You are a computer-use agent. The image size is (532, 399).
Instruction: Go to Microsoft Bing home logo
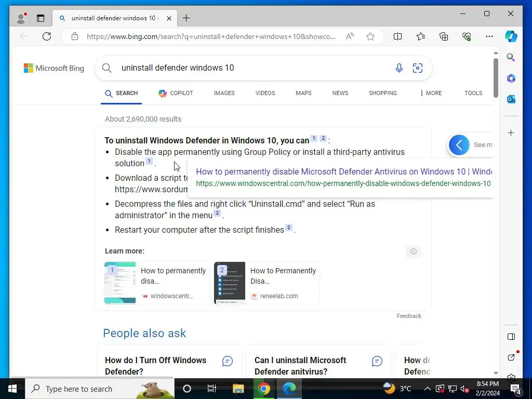pos(54,68)
